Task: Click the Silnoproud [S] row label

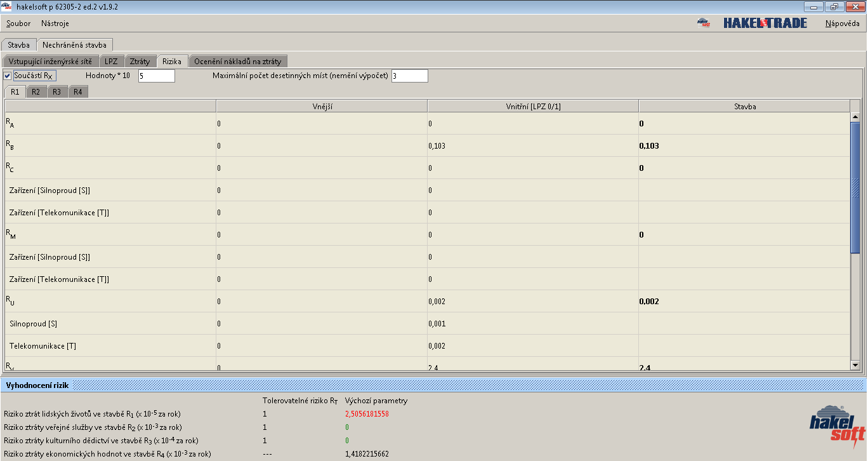Action: (33, 324)
